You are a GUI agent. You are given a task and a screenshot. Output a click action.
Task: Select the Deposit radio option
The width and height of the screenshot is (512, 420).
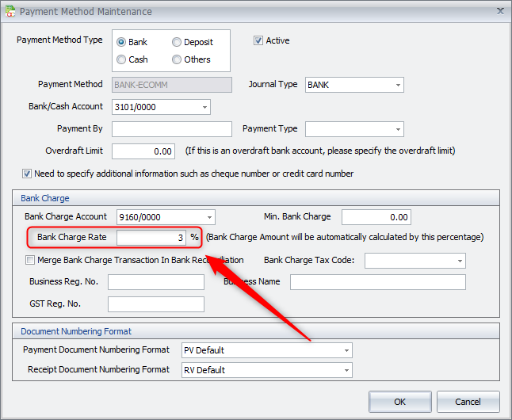point(177,42)
